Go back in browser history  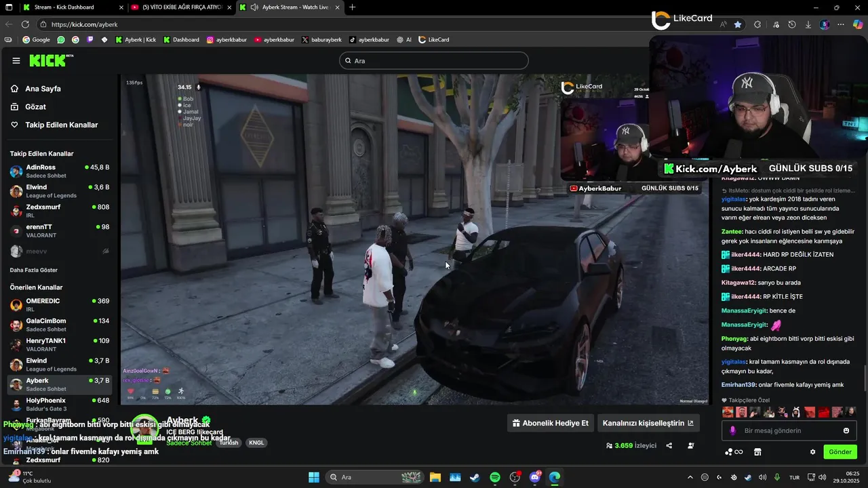pos(9,24)
